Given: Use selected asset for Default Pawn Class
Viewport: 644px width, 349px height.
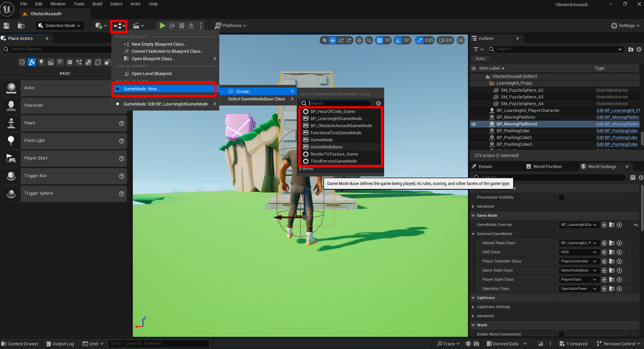Looking at the screenshot, I should [604, 243].
